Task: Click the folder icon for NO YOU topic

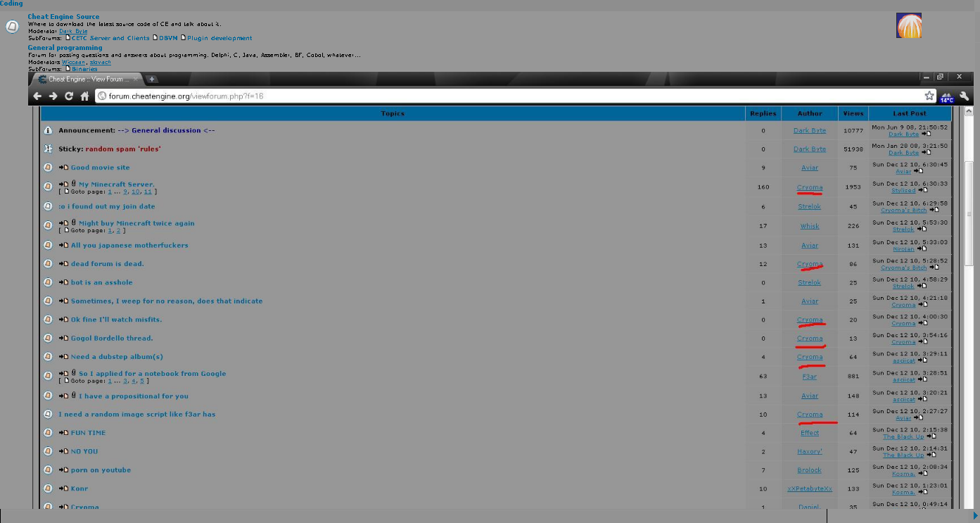Action: click(x=48, y=451)
